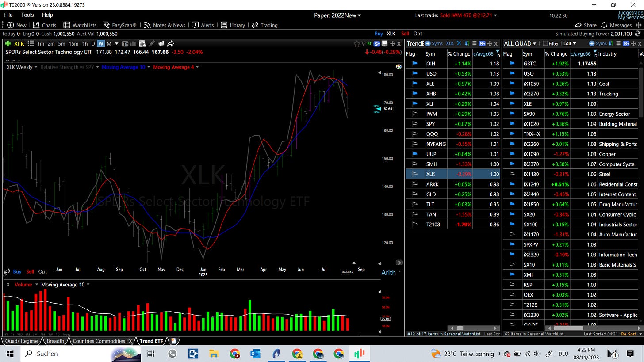The image size is (644, 362).
Task: Open the chart notes icon beside the pencil
Action: point(161,43)
